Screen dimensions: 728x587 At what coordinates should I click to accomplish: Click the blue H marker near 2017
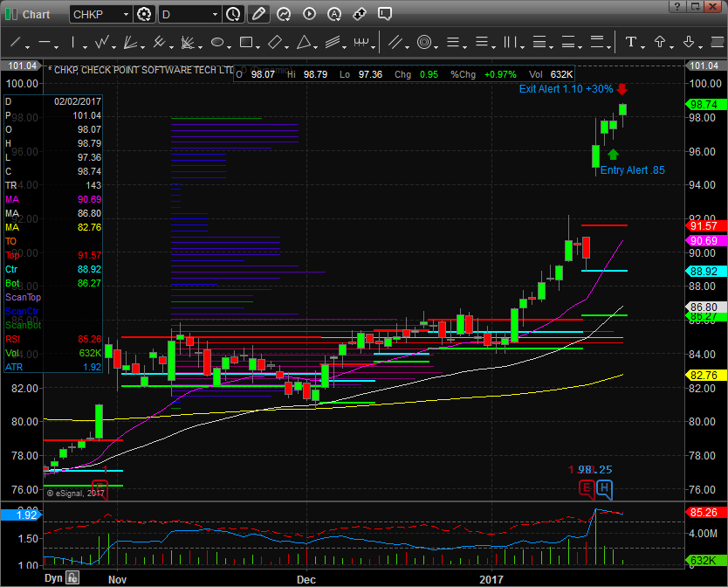604,489
